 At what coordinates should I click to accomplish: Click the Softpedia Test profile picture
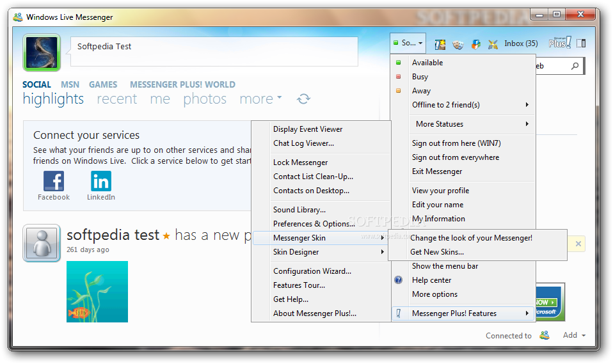(x=42, y=52)
